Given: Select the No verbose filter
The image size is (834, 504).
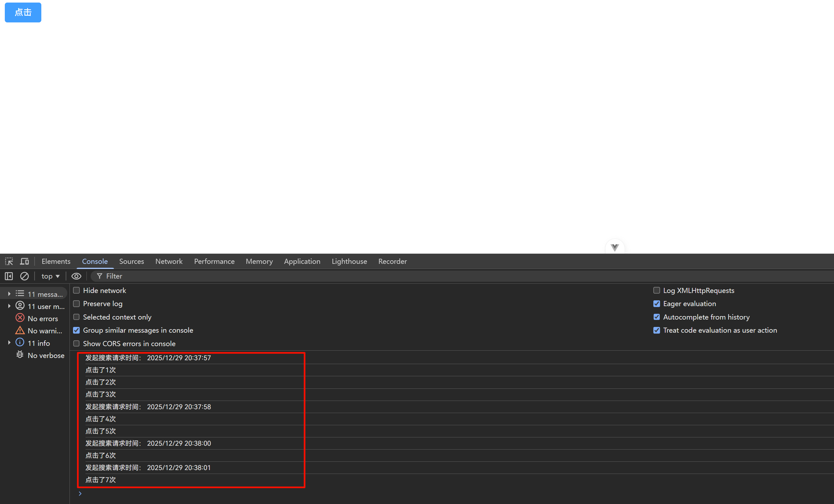Looking at the screenshot, I should coord(46,355).
